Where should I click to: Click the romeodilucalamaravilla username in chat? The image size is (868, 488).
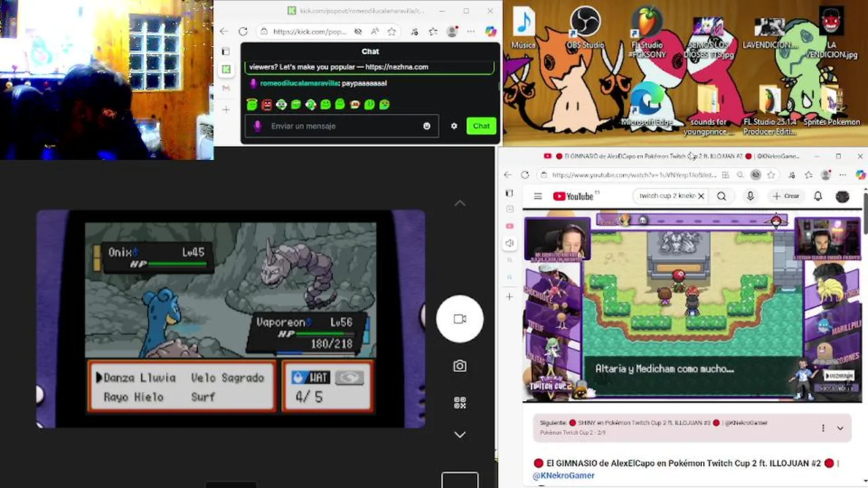299,83
